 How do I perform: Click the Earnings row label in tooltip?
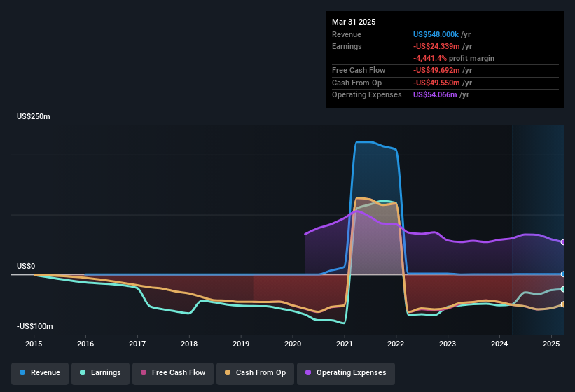[x=347, y=46]
